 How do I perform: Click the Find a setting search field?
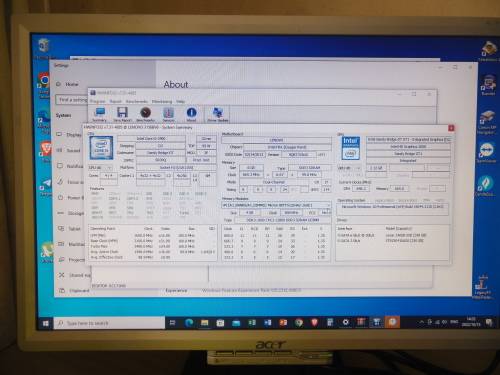coord(72,100)
